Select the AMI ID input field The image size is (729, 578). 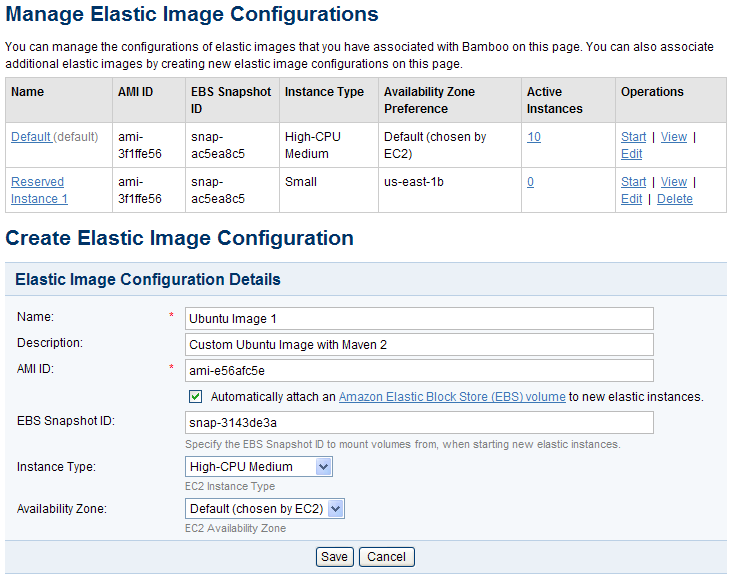click(419, 371)
